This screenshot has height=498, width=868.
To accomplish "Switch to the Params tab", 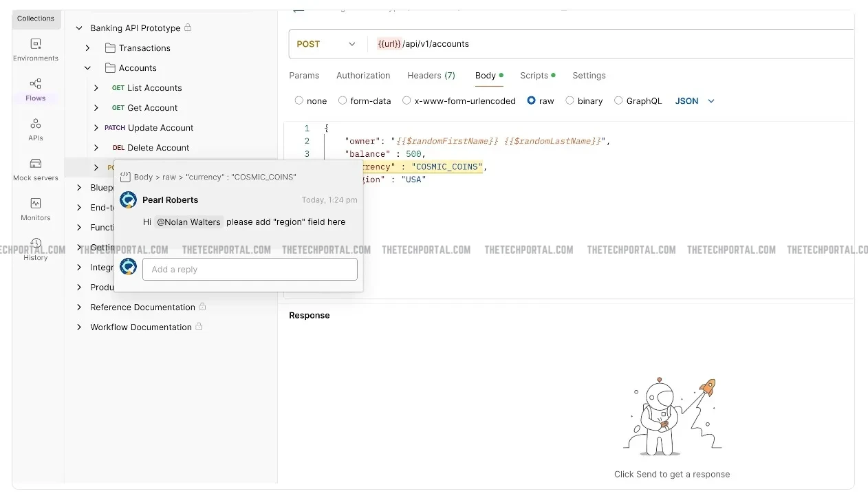I will 304,76.
